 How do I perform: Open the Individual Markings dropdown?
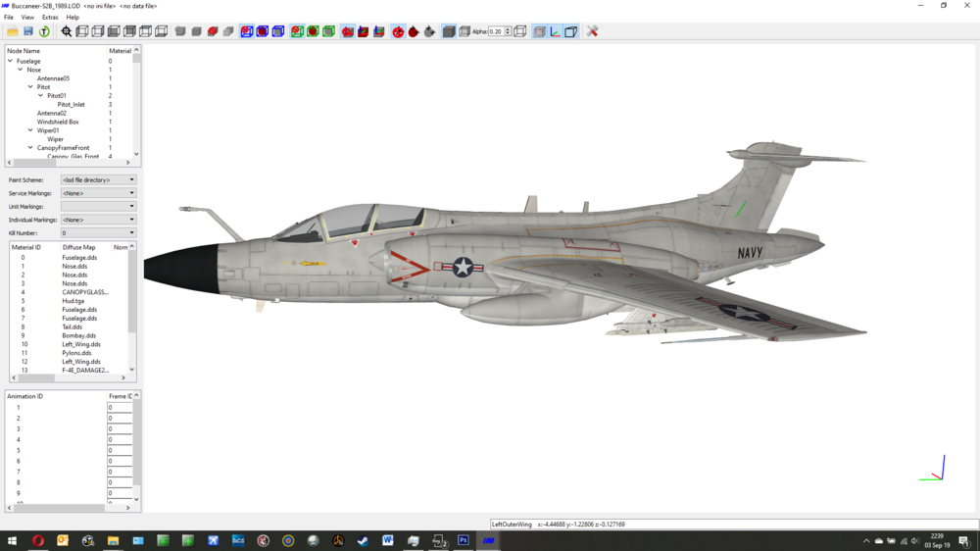(98, 220)
